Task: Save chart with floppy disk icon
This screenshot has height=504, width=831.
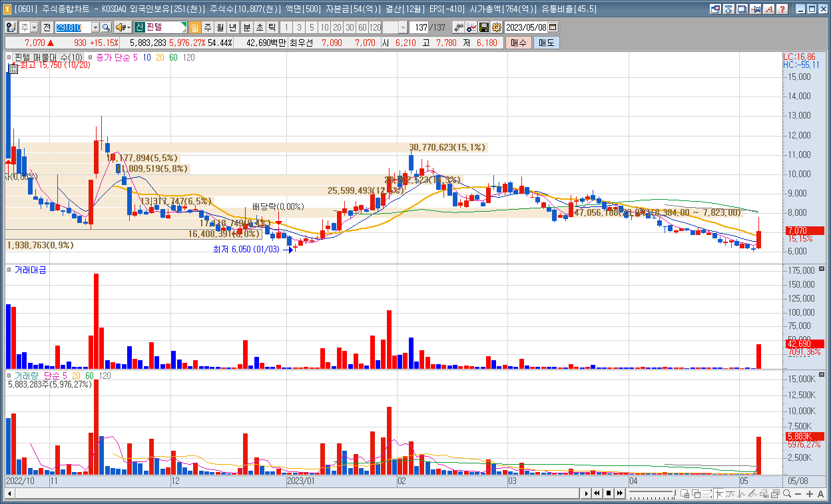Action: click(x=484, y=27)
